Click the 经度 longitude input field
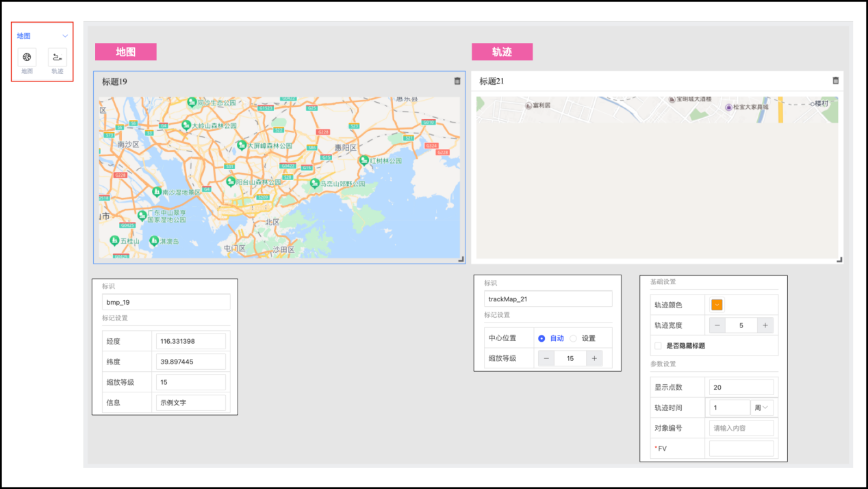 coord(191,341)
